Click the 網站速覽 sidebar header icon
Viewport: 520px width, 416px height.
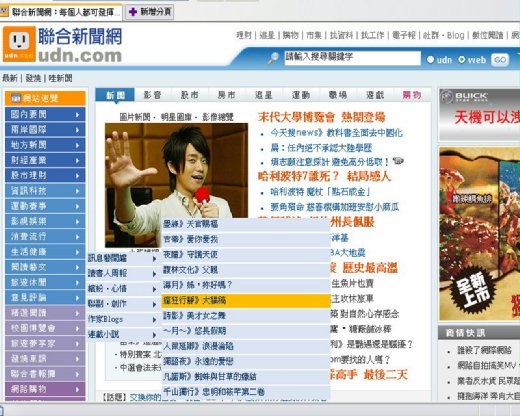[16, 98]
